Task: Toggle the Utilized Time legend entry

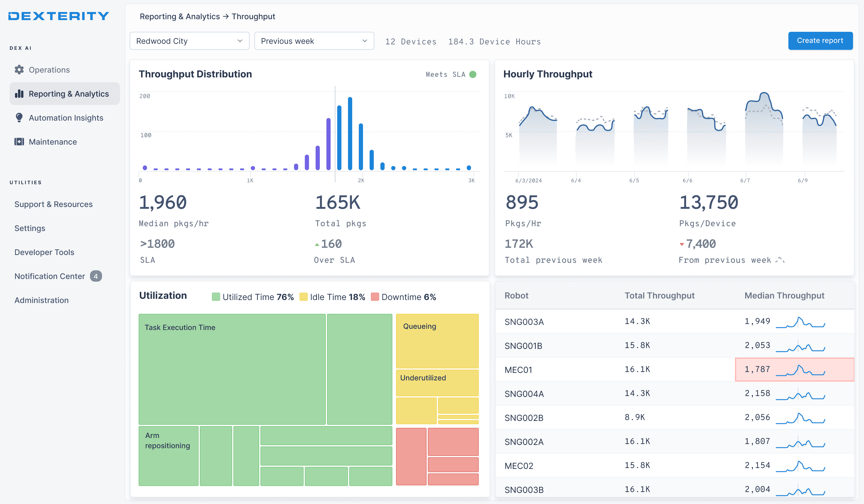Action: [253, 297]
